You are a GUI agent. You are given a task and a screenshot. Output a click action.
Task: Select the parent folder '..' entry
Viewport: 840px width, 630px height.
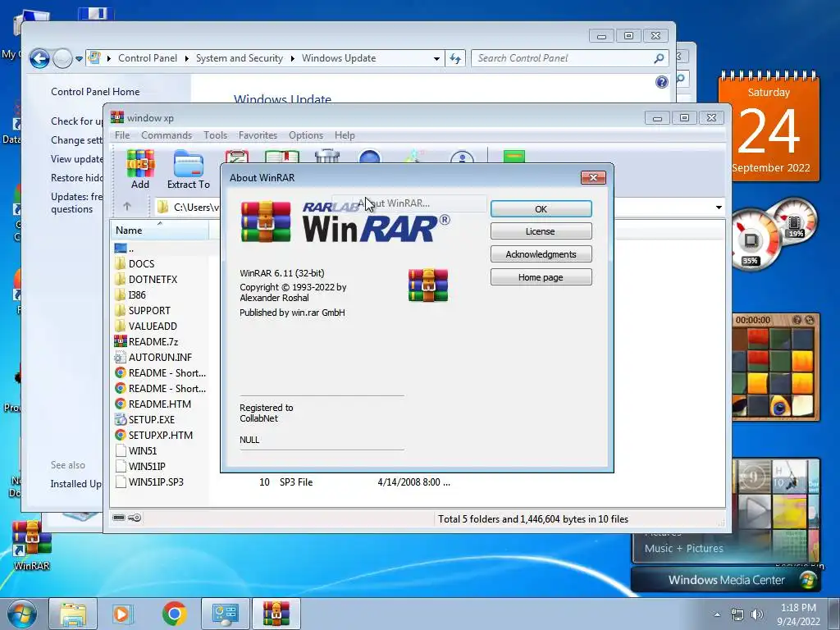(x=124, y=249)
